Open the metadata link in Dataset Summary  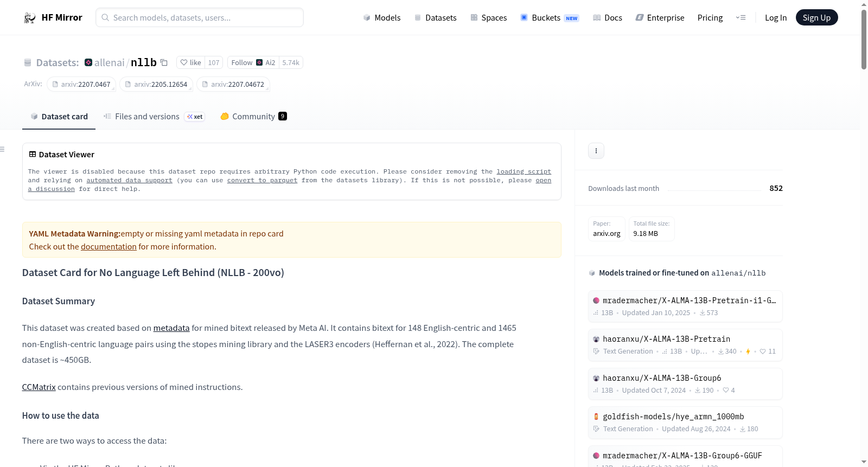171,328
